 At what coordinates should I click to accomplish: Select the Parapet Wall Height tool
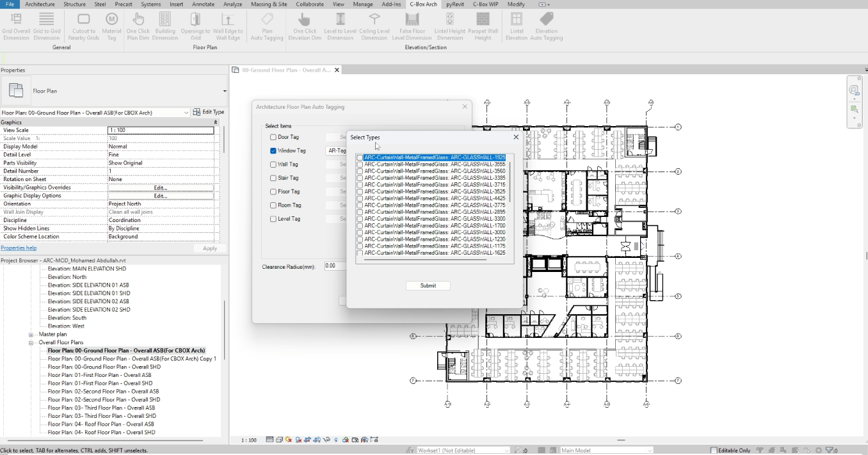pyautogui.click(x=483, y=20)
